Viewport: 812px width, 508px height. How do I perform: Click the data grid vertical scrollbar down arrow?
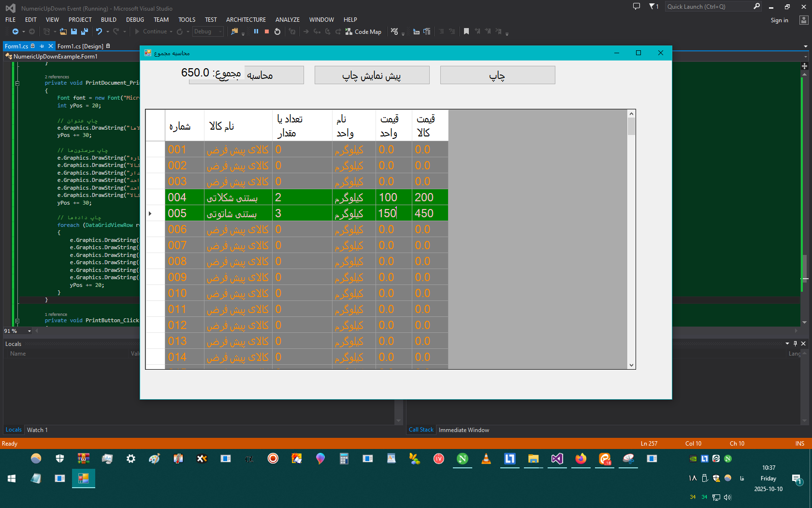click(x=631, y=365)
